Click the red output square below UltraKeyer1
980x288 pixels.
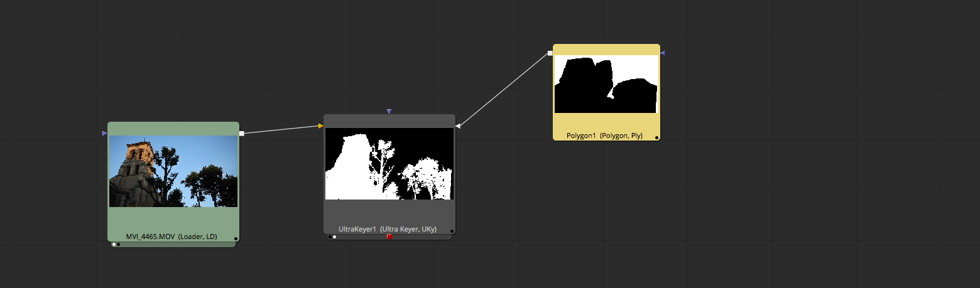(x=389, y=237)
